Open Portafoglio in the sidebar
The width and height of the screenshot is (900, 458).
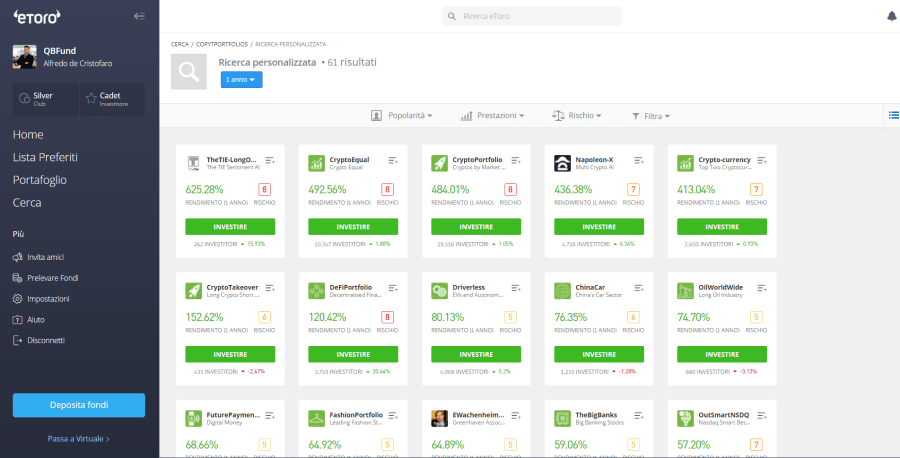tap(40, 180)
